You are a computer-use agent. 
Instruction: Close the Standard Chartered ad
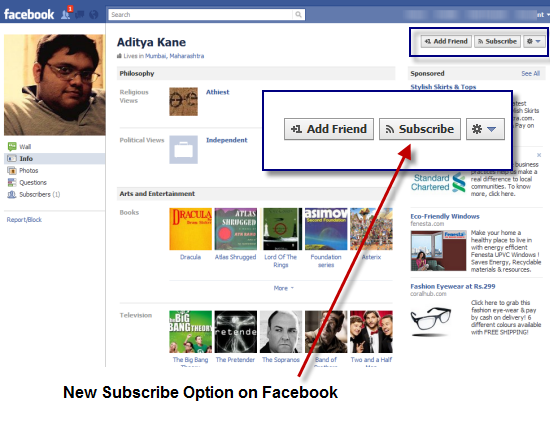click(x=539, y=155)
